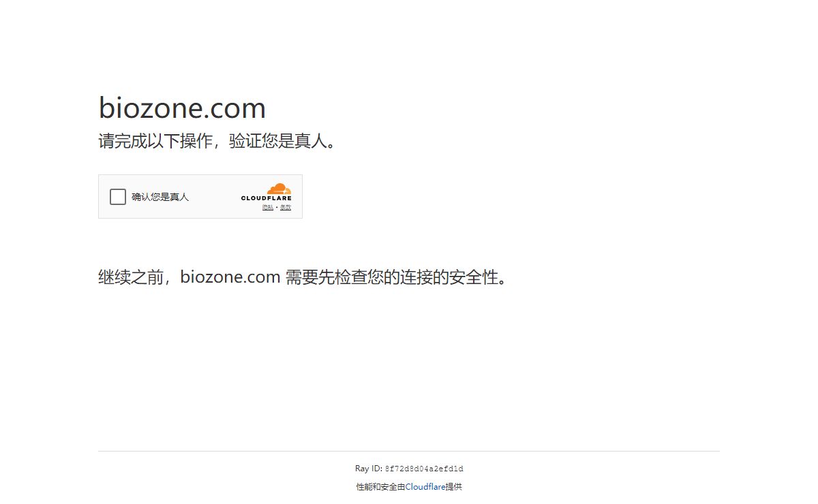Image resolution: width=818 pixels, height=504 pixels.
Task: Click the 继续之前 security check sentence
Action: click(x=304, y=277)
